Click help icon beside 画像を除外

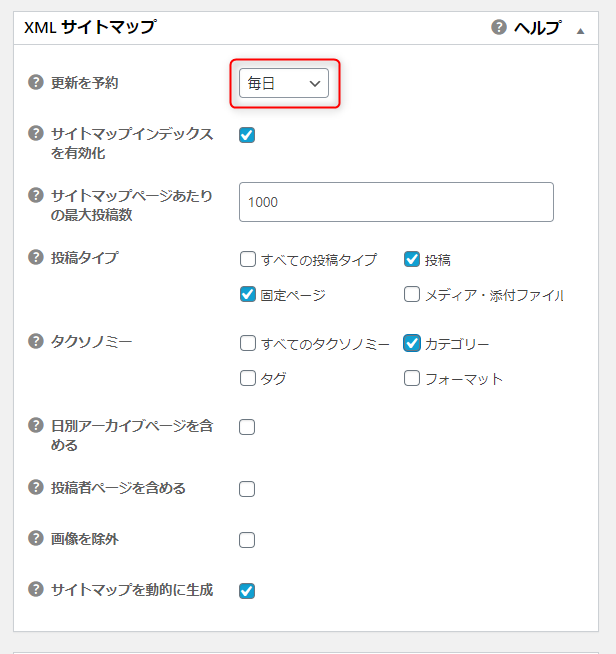(36, 538)
